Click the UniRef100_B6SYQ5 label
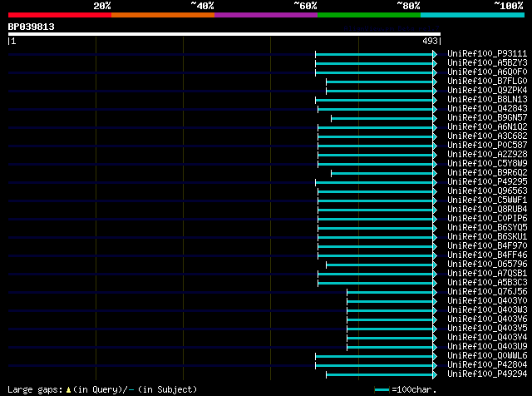Screen dimensions: 532x396 click(487, 228)
